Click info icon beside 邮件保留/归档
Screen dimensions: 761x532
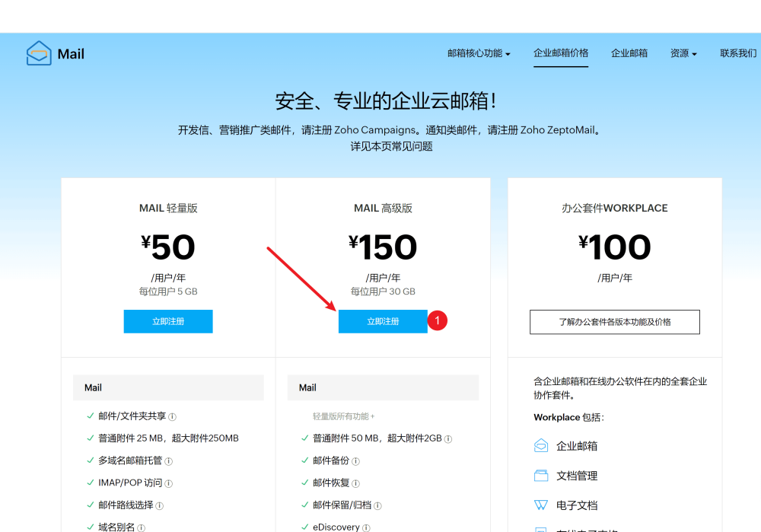pyautogui.click(x=377, y=506)
